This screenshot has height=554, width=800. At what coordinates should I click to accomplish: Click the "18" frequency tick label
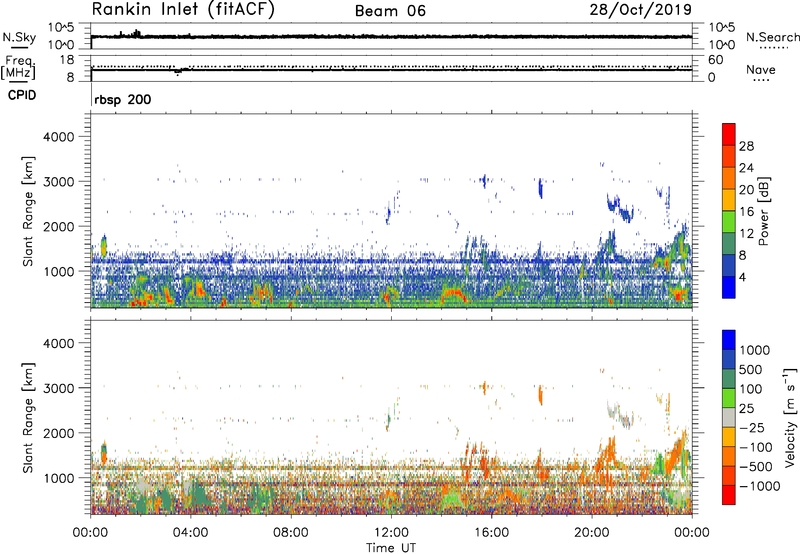[67, 60]
